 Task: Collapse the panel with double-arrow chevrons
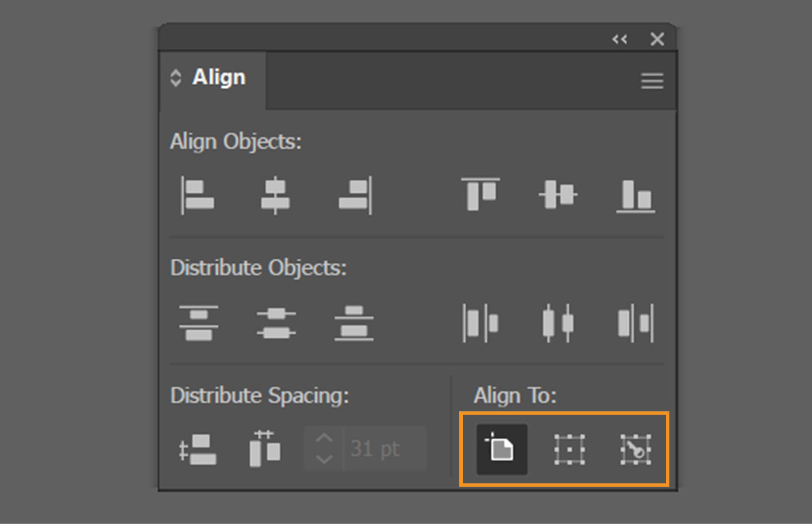619,39
